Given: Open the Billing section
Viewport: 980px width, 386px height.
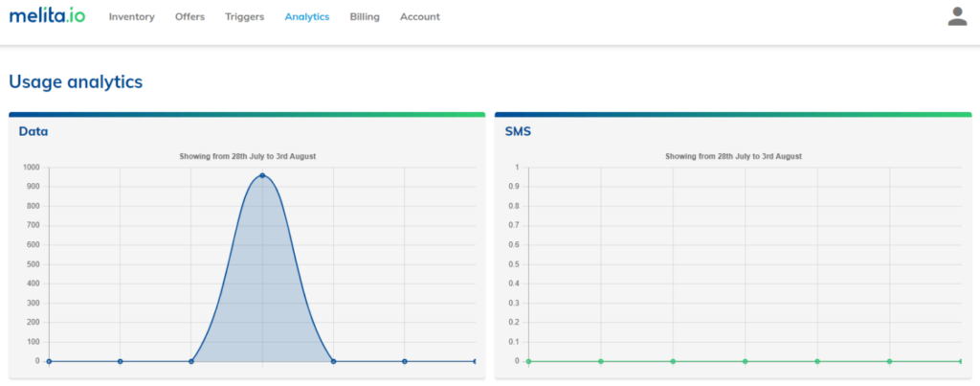Looking at the screenshot, I should [365, 17].
